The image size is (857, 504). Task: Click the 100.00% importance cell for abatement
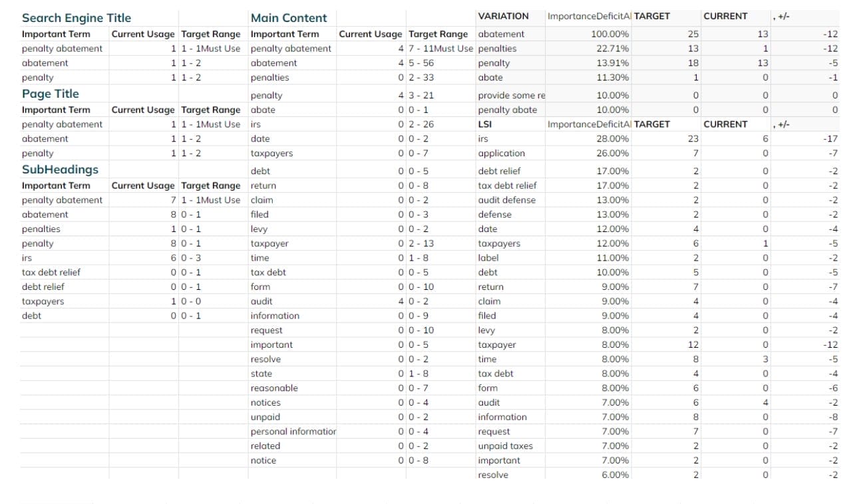tap(609, 34)
